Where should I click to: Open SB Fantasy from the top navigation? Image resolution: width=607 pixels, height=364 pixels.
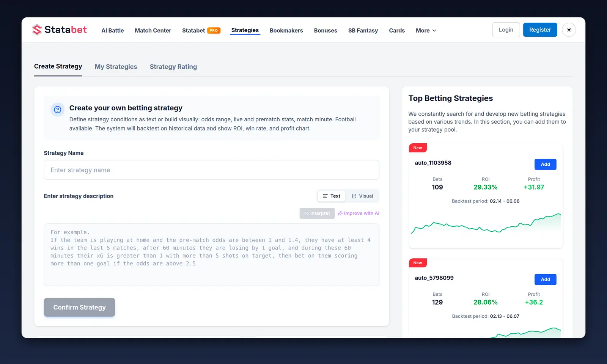363,30
